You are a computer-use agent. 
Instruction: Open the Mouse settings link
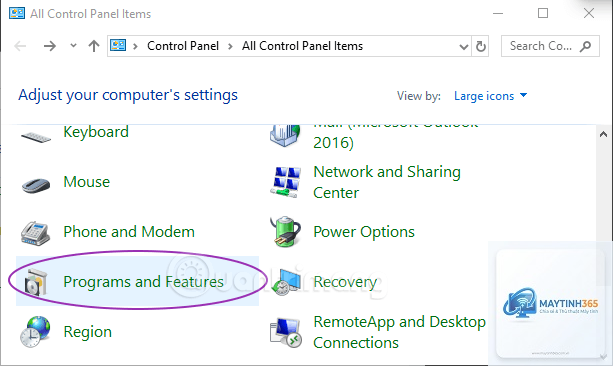point(87,182)
